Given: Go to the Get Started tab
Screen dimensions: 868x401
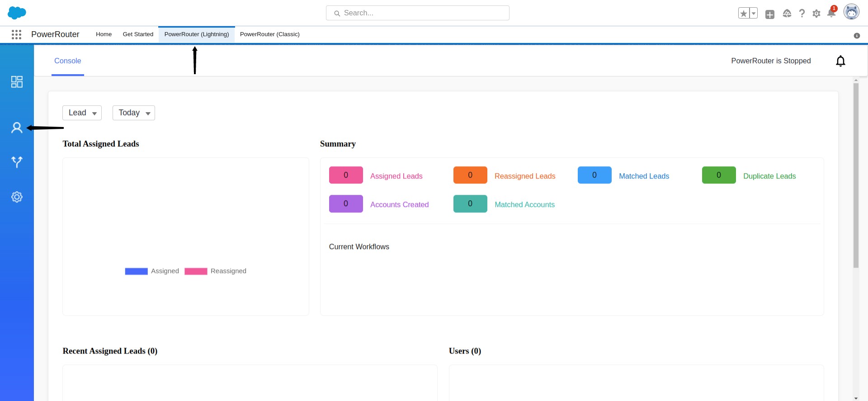Looking at the screenshot, I should tap(138, 34).
